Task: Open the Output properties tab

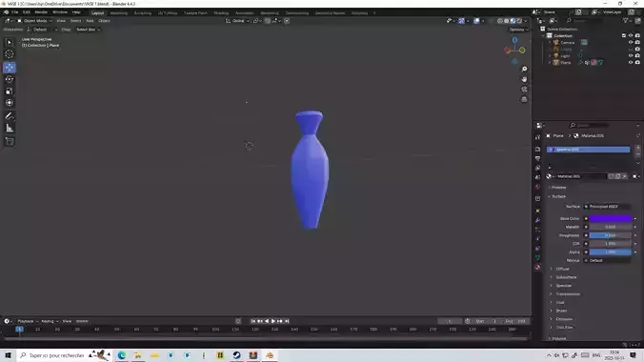Action: tap(537, 158)
